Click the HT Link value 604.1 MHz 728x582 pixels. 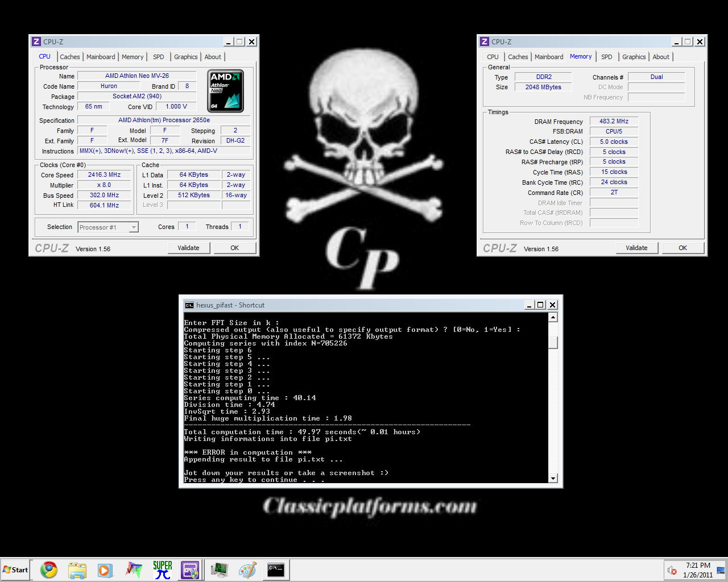point(104,205)
